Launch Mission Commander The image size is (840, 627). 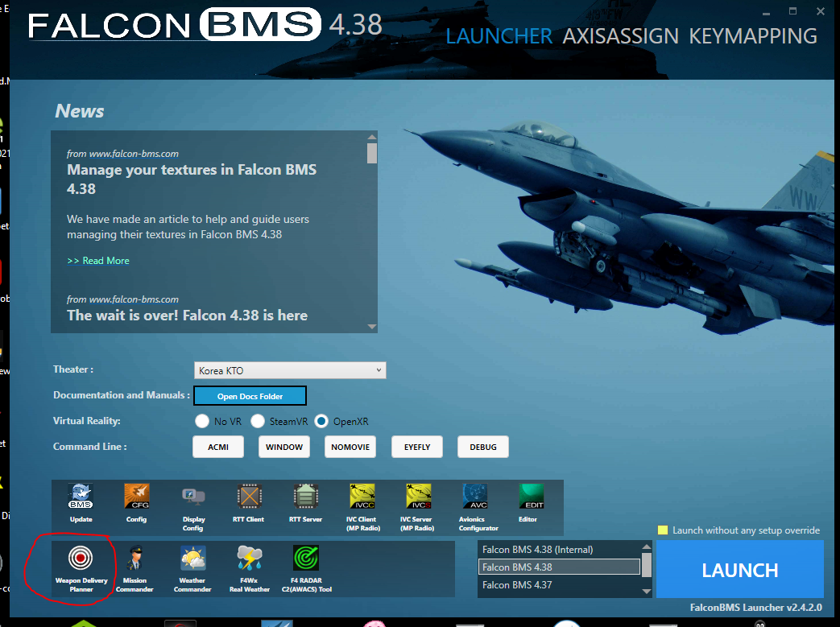pyautogui.click(x=135, y=558)
